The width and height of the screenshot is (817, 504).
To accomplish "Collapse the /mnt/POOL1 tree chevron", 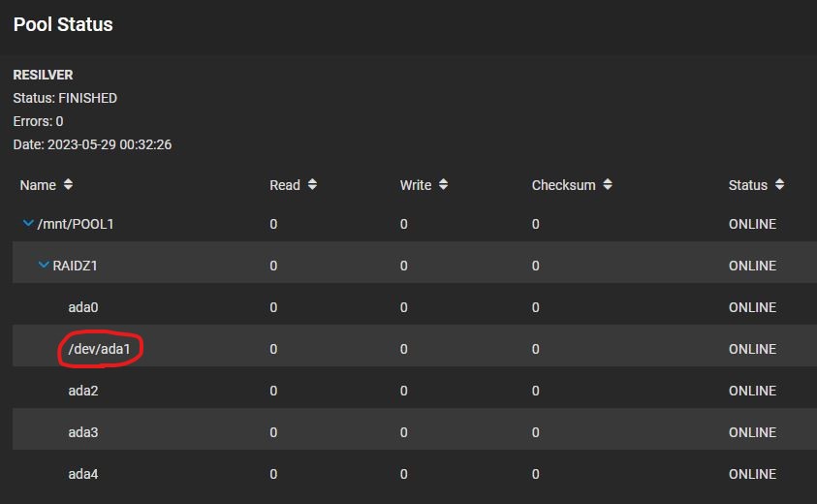I will pos(28,224).
